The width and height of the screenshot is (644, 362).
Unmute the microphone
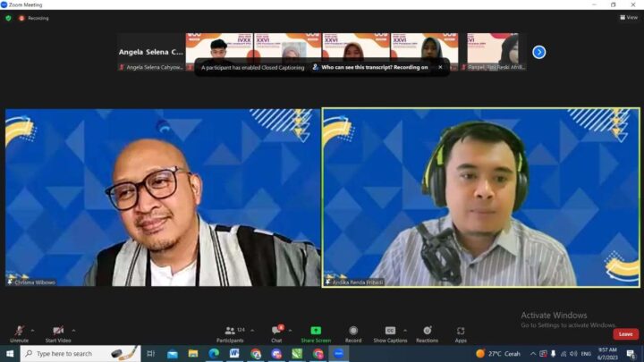tap(19, 332)
